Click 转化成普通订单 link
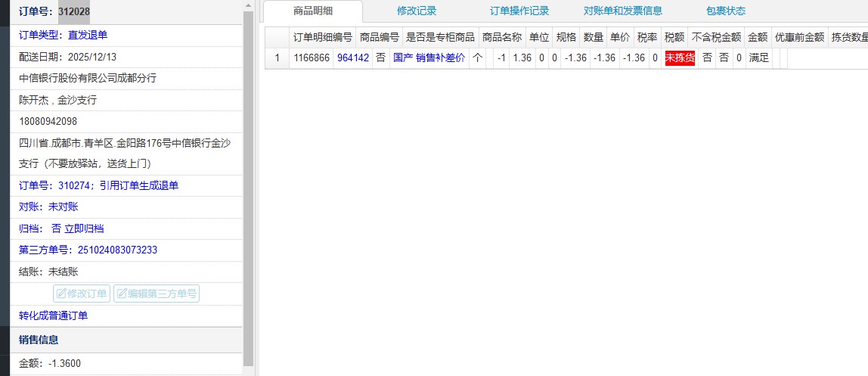This screenshot has height=376, width=868. (x=53, y=315)
